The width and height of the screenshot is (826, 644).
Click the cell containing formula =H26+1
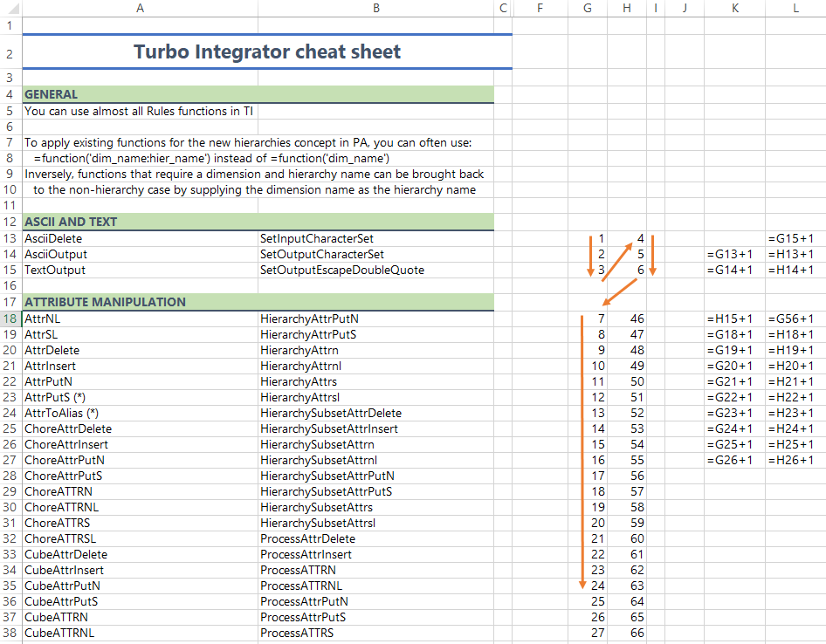pyautogui.click(x=795, y=460)
